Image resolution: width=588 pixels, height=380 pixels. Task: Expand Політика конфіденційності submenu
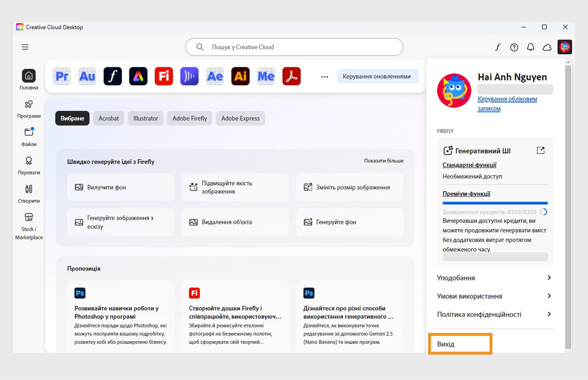pyautogui.click(x=495, y=314)
